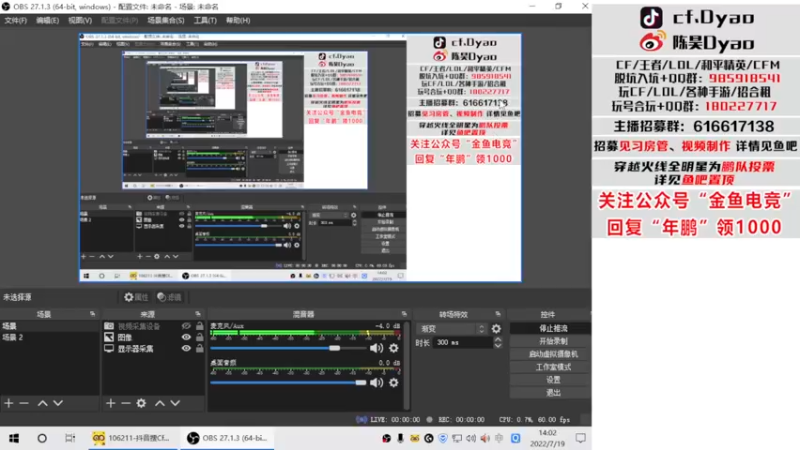This screenshot has width=800, height=450.
Task: Open Windows notification center icon
Action: (x=581, y=438)
